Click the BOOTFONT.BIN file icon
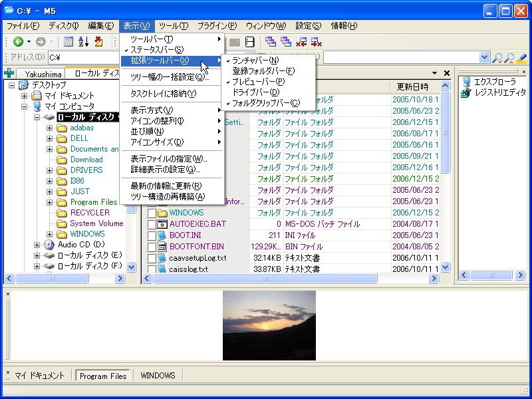Viewport: 532px width, 399px height. pos(162,247)
